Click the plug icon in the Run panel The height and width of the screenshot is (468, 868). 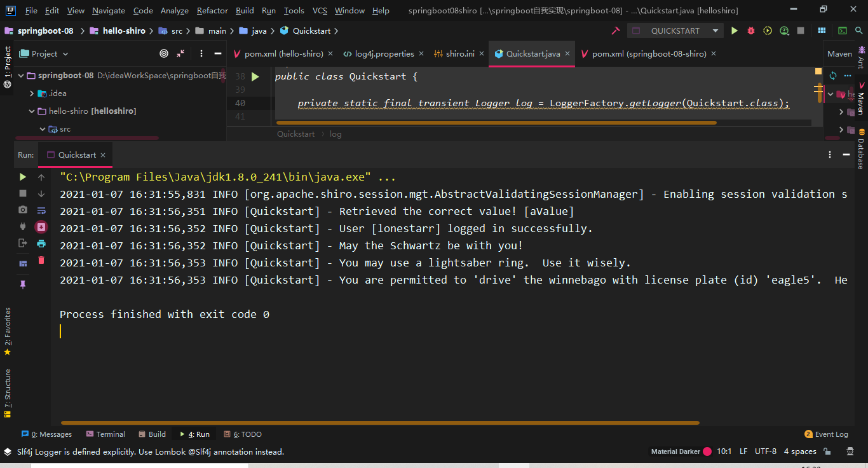coord(23,226)
